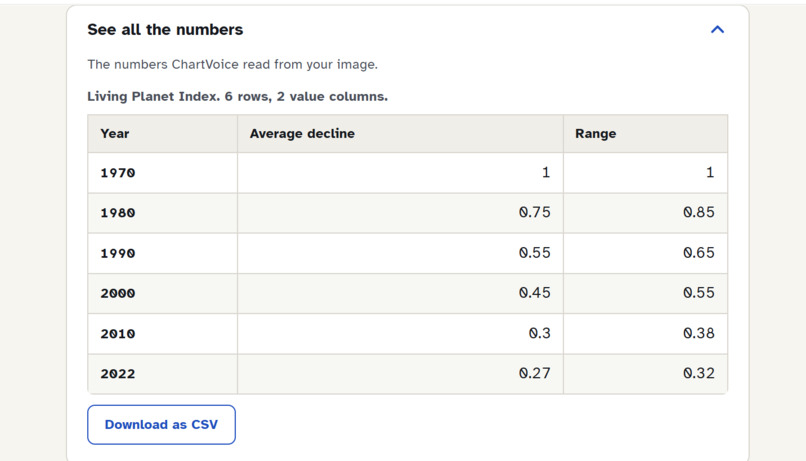Viewport: 806px width, 461px height.
Task: Click the Year column header
Action: coord(162,134)
